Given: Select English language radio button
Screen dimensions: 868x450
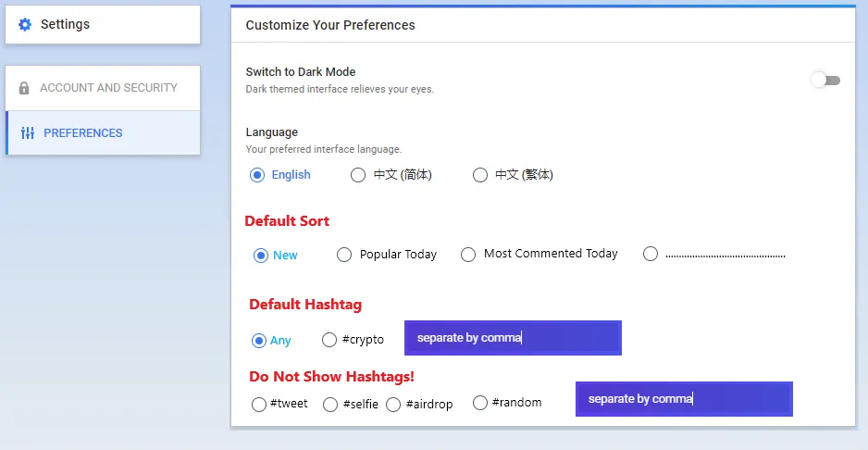Looking at the screenshot, I should pyautogui.click(x=257, y=175).
